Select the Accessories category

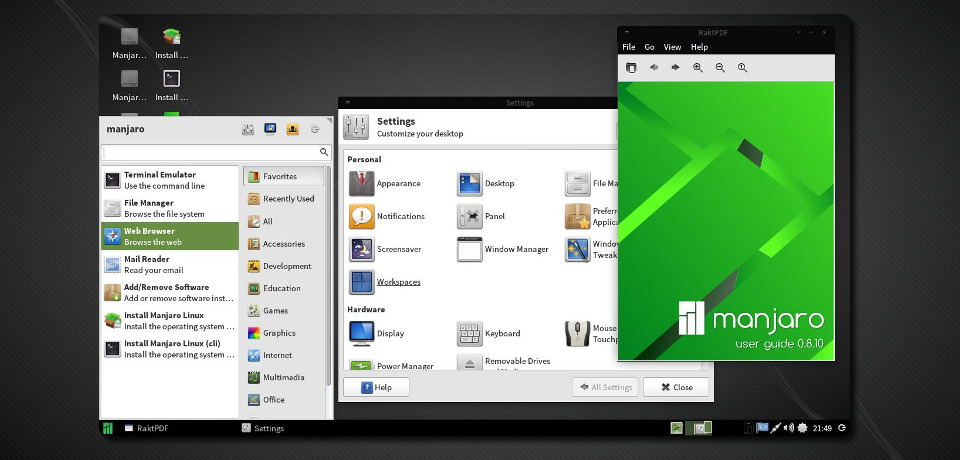(283, 244)
